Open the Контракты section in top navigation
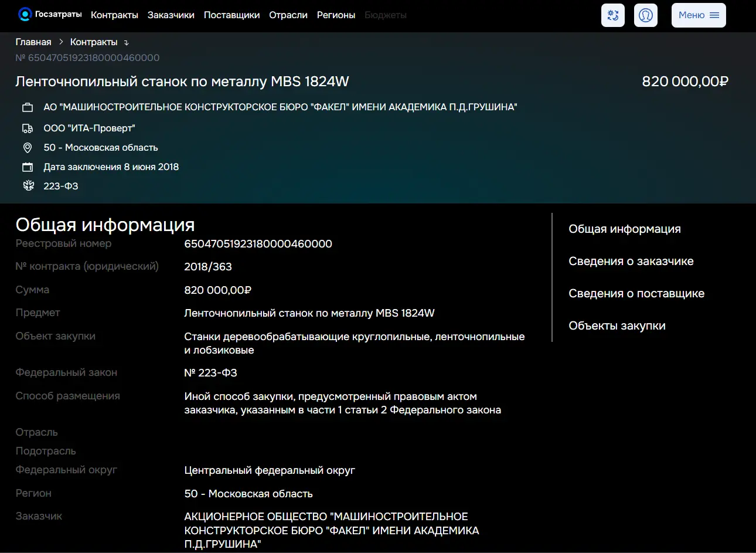756x553 pixels. tap(114, 15)
